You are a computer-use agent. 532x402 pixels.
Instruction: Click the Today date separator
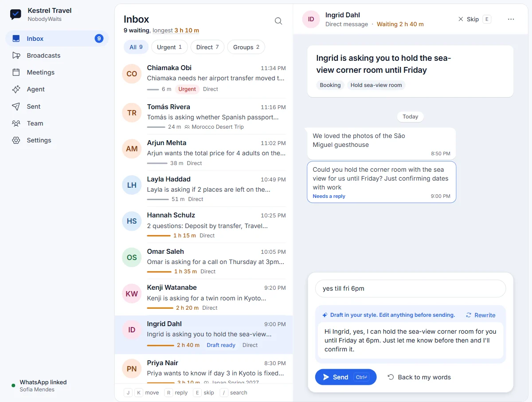(x=411, y=117)
